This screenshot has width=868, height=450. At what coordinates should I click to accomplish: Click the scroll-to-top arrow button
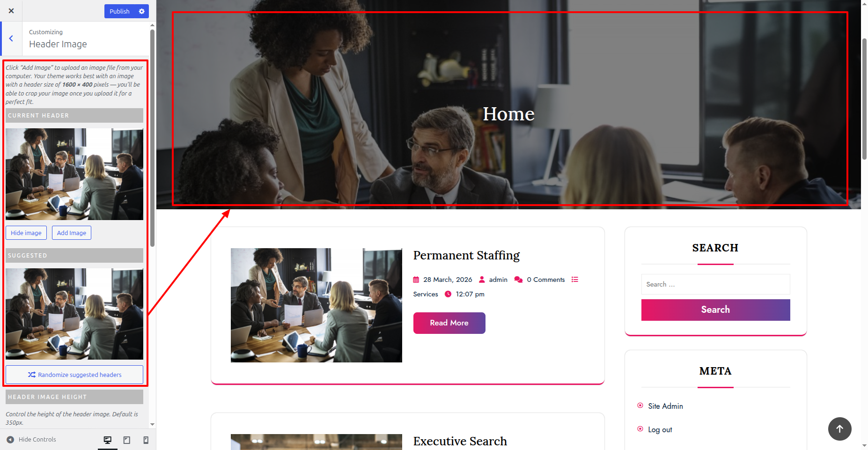pos(839,428)
